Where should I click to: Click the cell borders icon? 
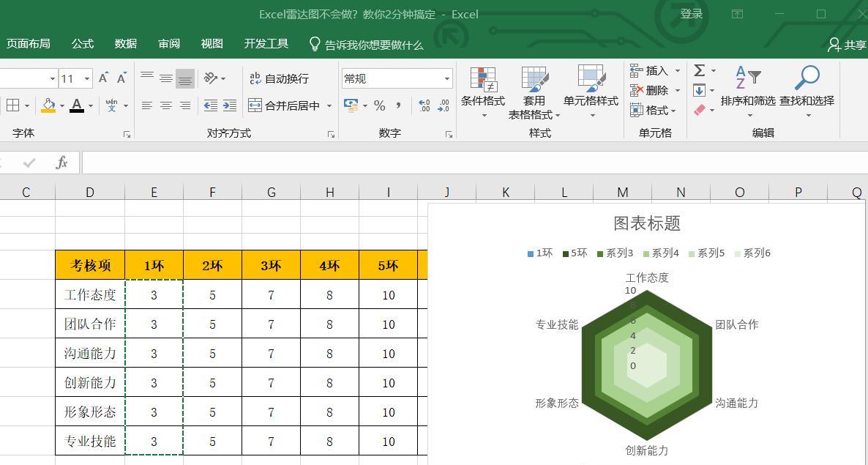[12, 105]
